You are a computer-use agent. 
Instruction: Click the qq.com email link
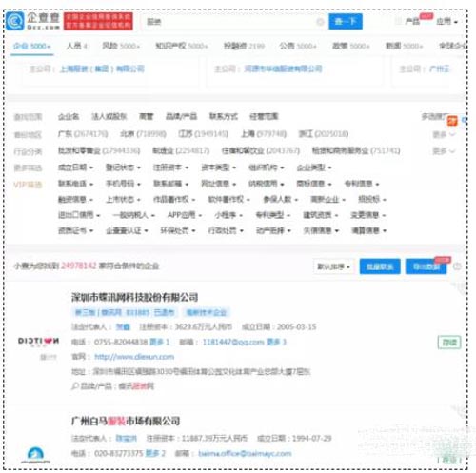point(233,342)
